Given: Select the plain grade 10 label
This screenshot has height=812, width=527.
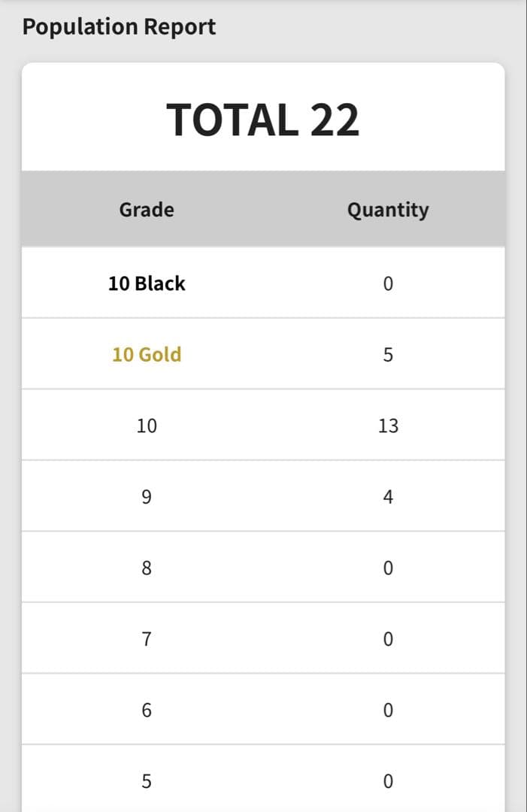Looking at the screenshot, I should 147,426.
